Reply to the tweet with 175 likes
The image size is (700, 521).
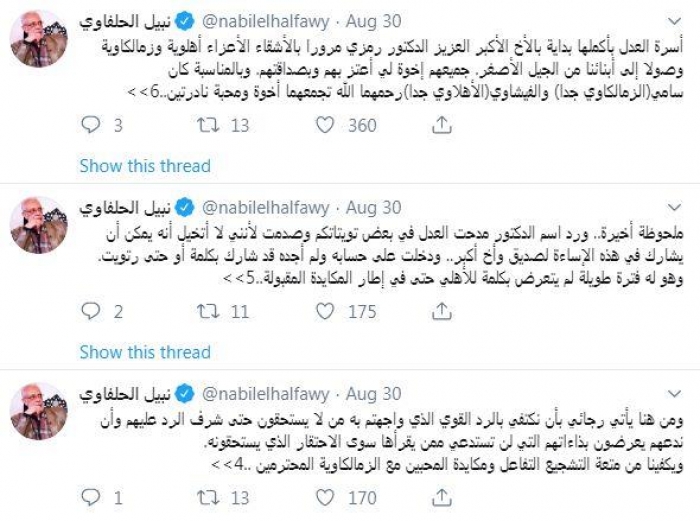(90, 312)
